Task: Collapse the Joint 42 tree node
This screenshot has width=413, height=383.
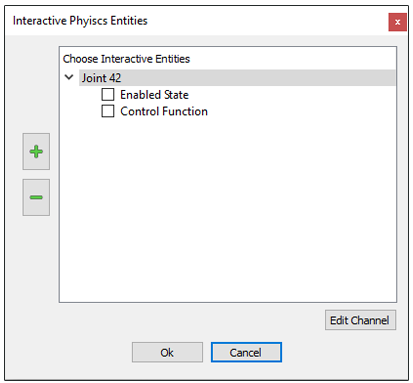Action: (69, 77)
